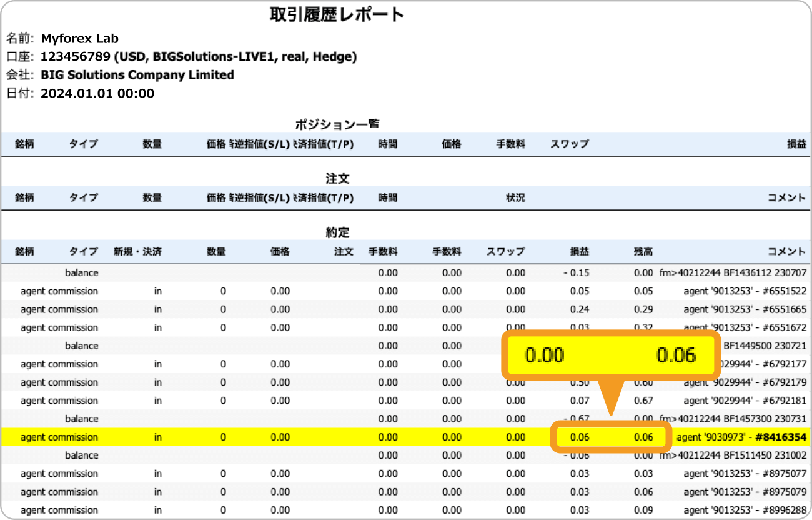Select the name value Myforex Lab
The image size is (812, 520).
pyautogui.click(x=79, y=39)
